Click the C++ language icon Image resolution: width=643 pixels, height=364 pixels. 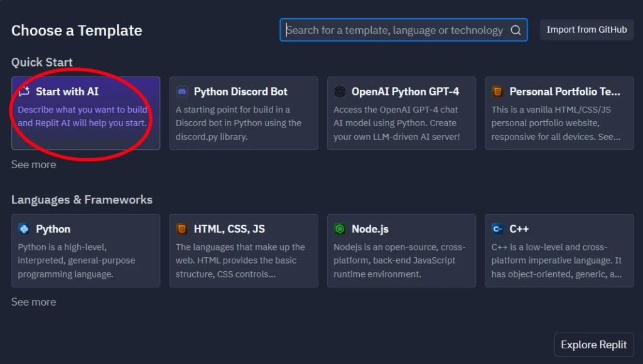click(497, 228)
